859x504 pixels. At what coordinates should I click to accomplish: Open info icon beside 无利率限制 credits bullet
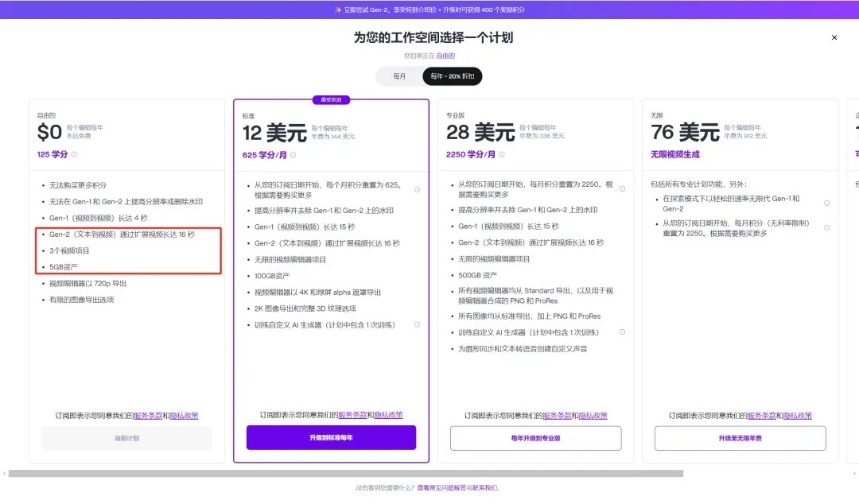(x=826, y=227)
